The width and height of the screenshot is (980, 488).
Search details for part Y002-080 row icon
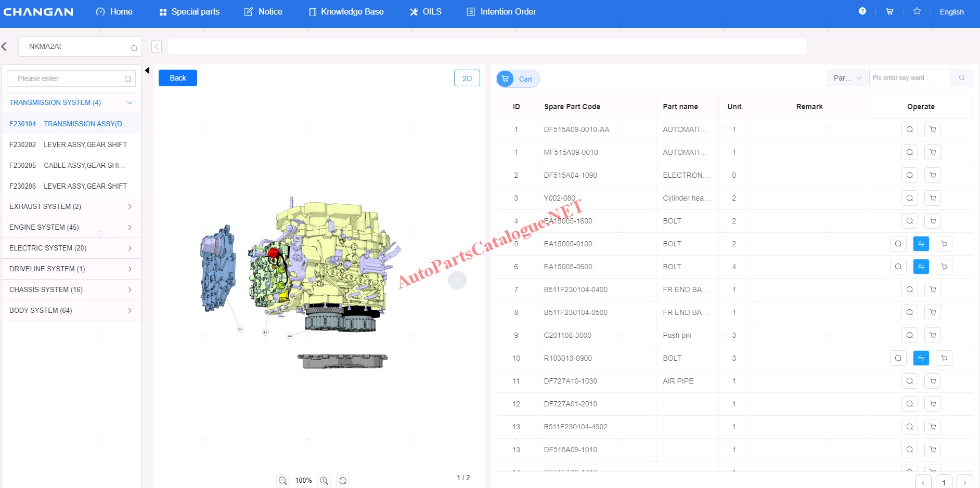909,198
